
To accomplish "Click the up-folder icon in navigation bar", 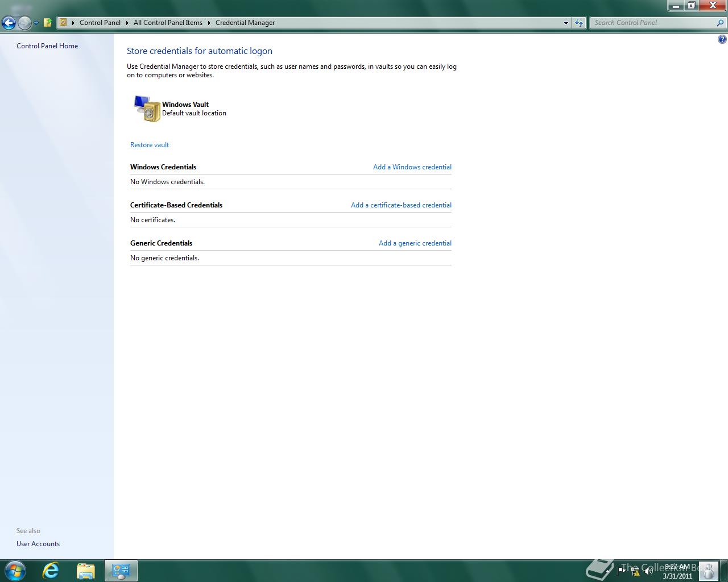I will [x=48, y=23].
